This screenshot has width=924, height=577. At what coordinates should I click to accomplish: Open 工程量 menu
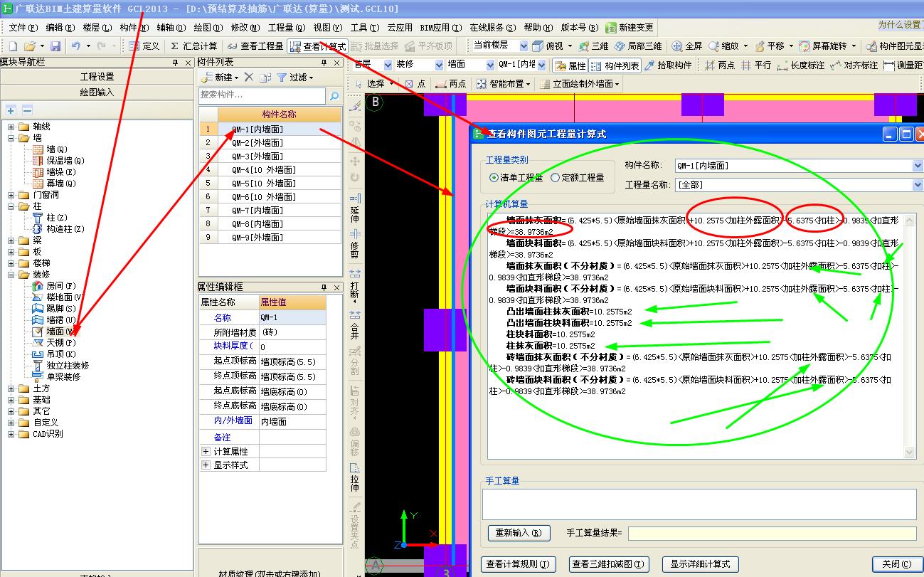[287, 28]
